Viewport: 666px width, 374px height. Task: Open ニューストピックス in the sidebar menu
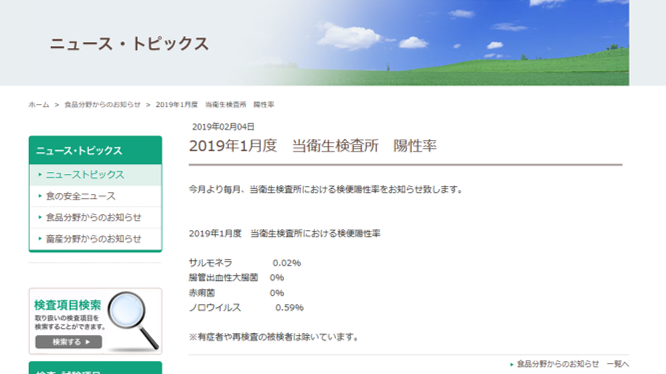pos(85,174)
